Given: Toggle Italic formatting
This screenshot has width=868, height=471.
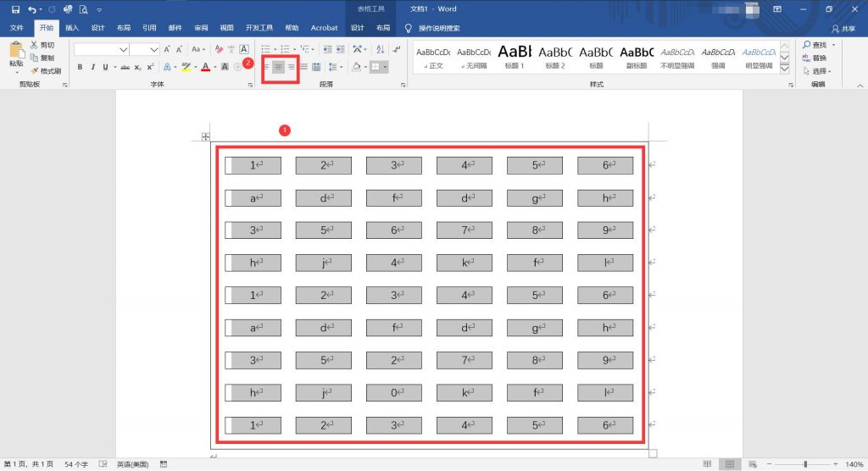Looking at the screenshot, I should click(92, 67).
